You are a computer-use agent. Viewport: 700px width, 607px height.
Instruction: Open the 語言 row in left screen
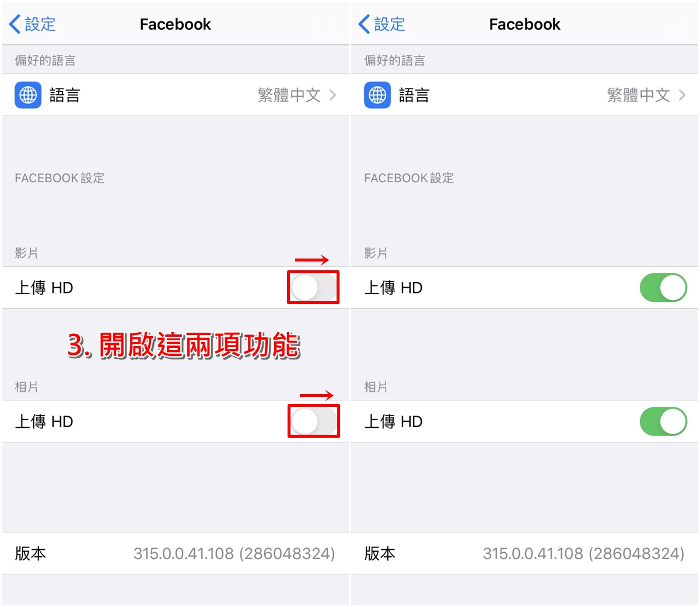point(175,95)
